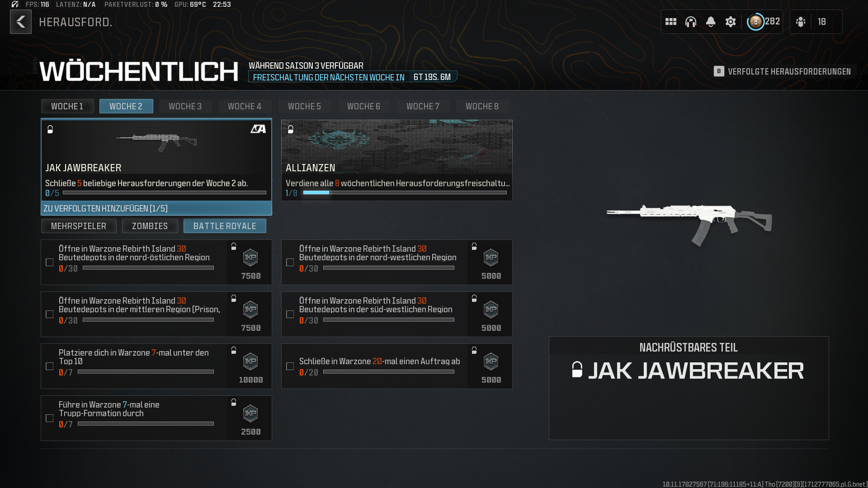This screenshot has width=868, height=488.
Task: Click the back arrow icon
Action: click(21, 22)
